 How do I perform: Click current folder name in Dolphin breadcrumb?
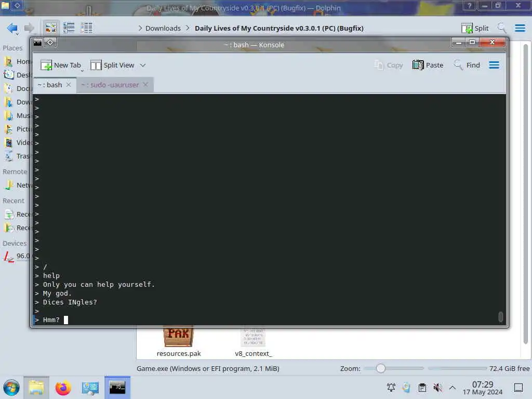coord(279,28)
